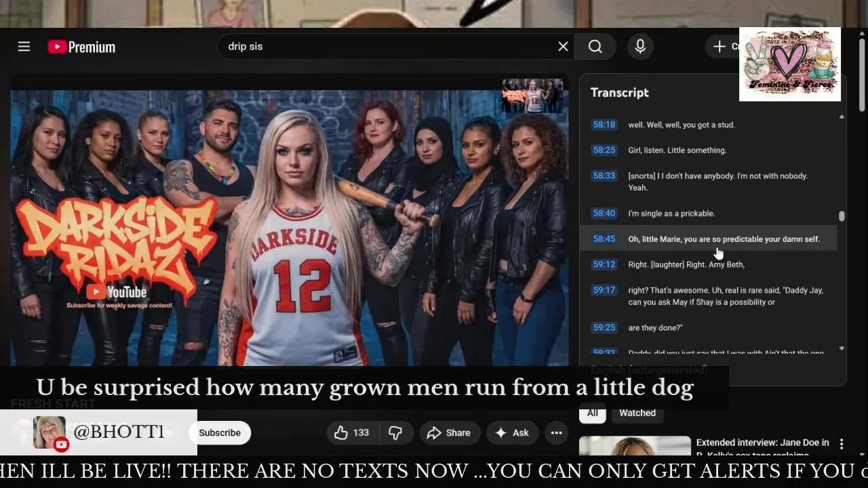868x488 pixels.
Task: Select transcript line 'are they done?'
Action: pos(655,328)
